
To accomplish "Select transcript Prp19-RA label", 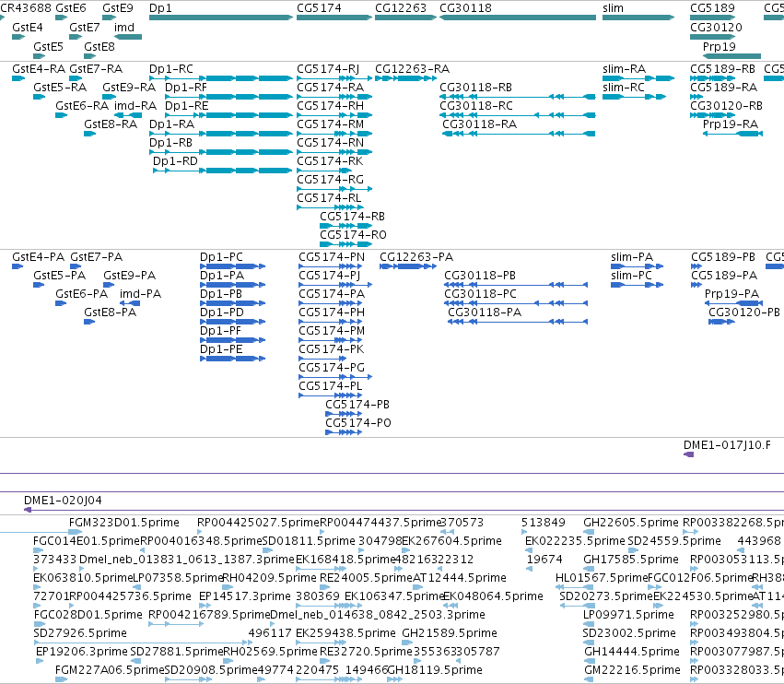I will (730, 124).
